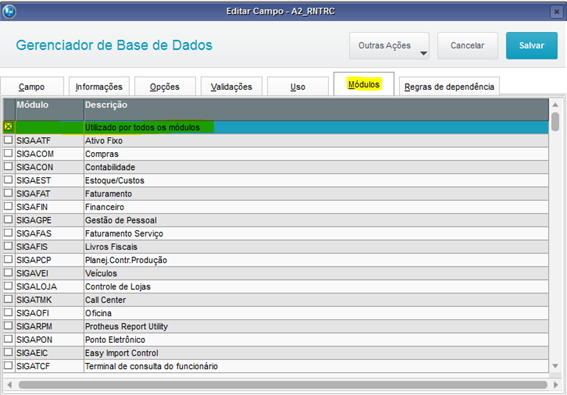The image size is (567, 395).
Task: Go to Regras de dependência tab
Action: pyautogui.click(x=449, y=86)
